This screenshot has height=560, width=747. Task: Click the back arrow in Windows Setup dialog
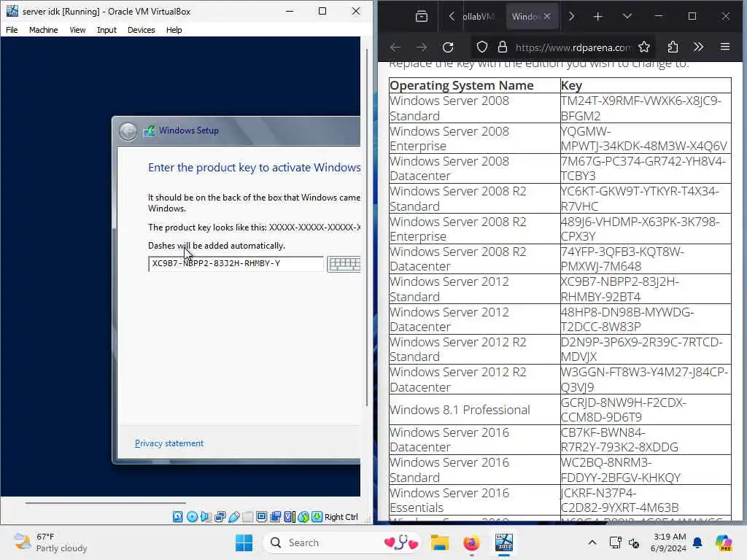coord(128,131)
